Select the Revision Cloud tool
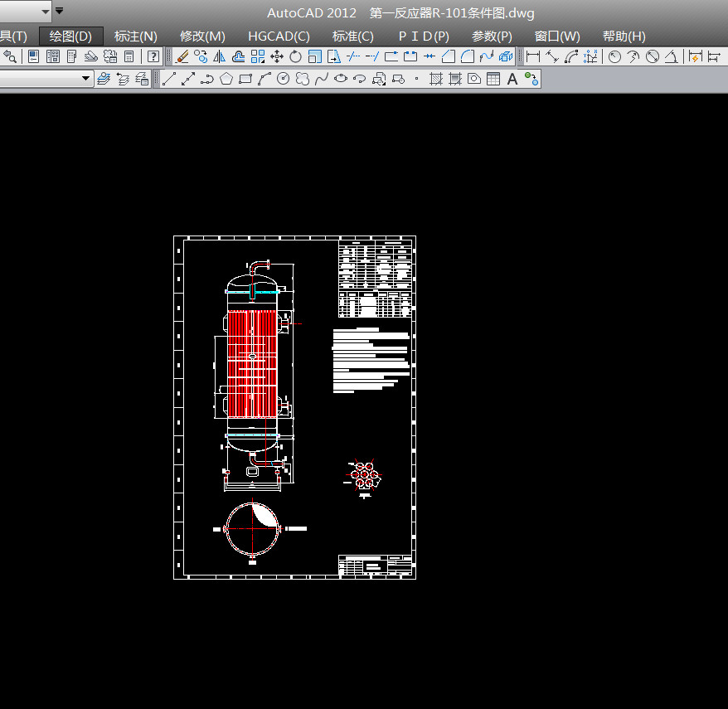This screenshot has width=728, height=709. tap(303, 79)
